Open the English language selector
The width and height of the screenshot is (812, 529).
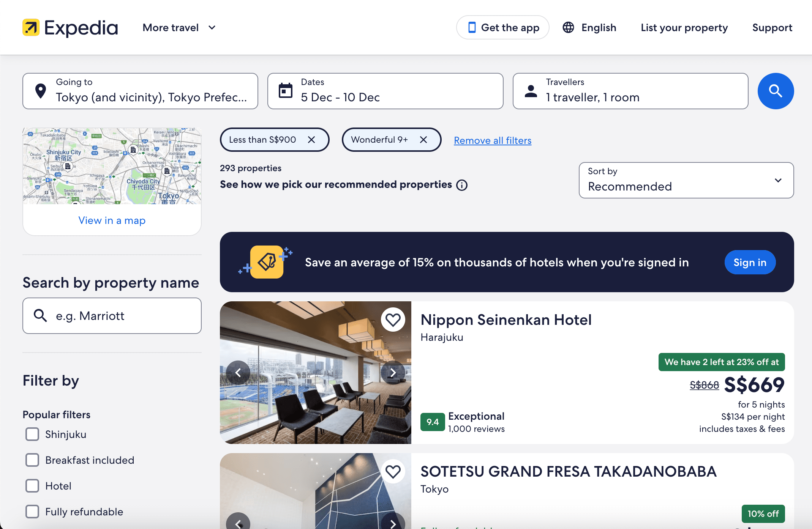589,27
